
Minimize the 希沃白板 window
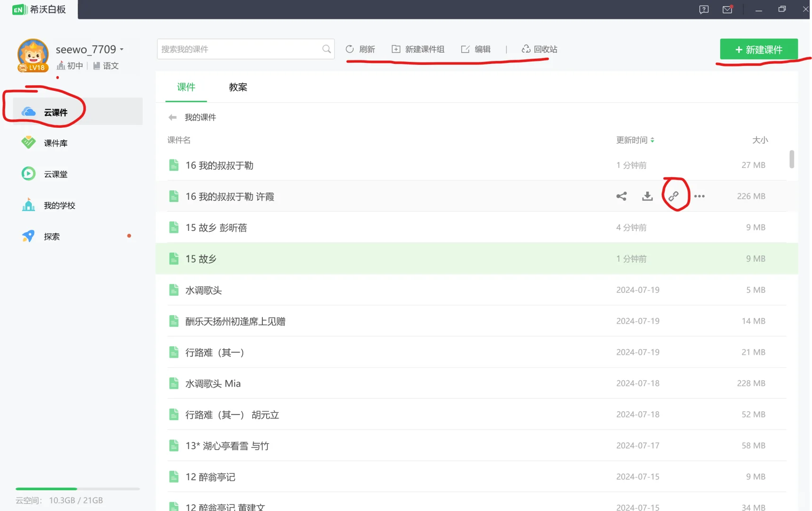(x=758, y=9)
